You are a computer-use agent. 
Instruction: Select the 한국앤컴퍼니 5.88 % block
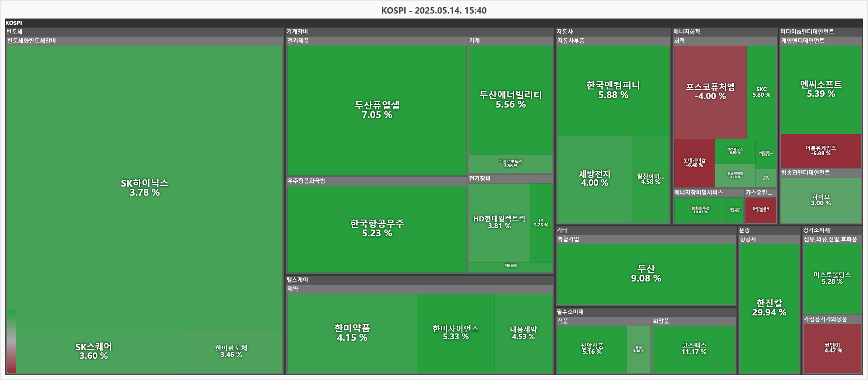pos(613,90)
